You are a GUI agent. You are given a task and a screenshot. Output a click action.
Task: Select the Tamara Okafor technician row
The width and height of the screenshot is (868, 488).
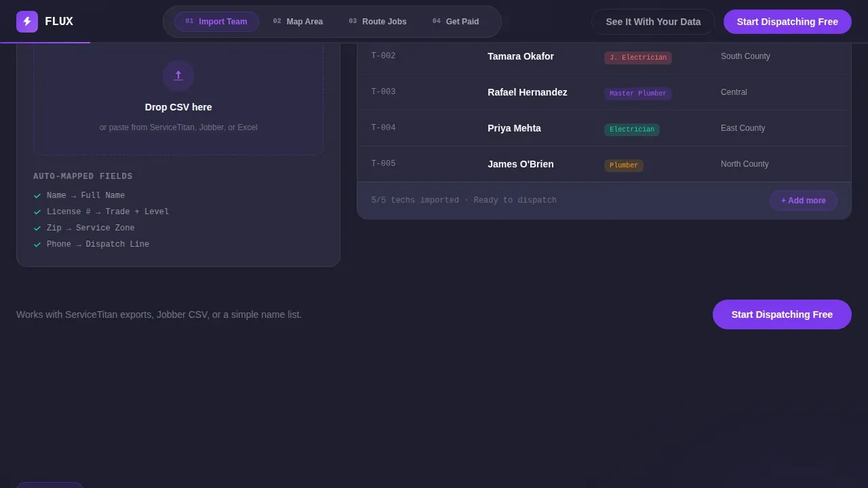pos(604,56)
